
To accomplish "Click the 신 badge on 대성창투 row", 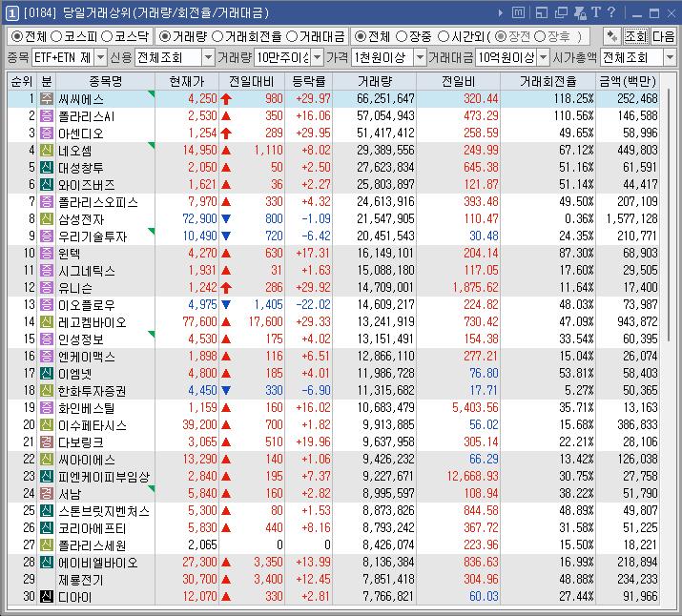I will [47, 168].
